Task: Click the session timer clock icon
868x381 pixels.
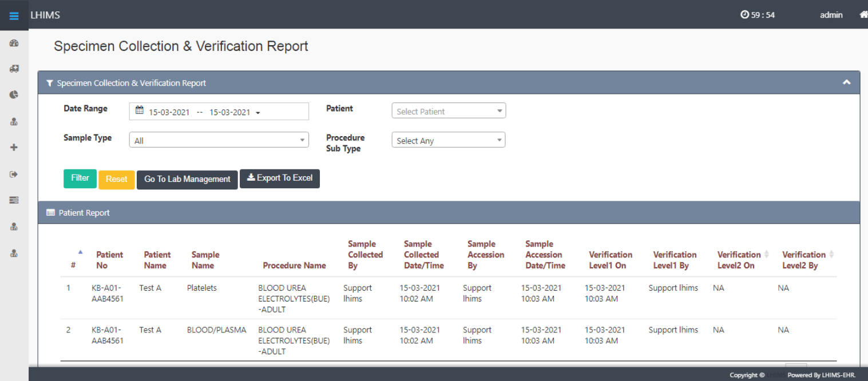Action: [x=744, y=15]
